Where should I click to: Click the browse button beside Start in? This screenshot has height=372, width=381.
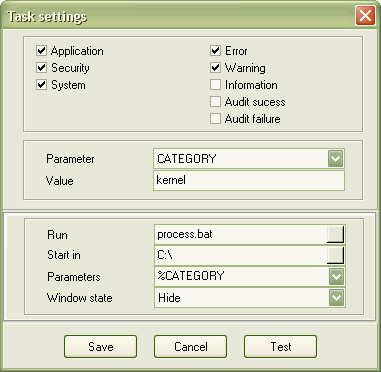[335, 255]
